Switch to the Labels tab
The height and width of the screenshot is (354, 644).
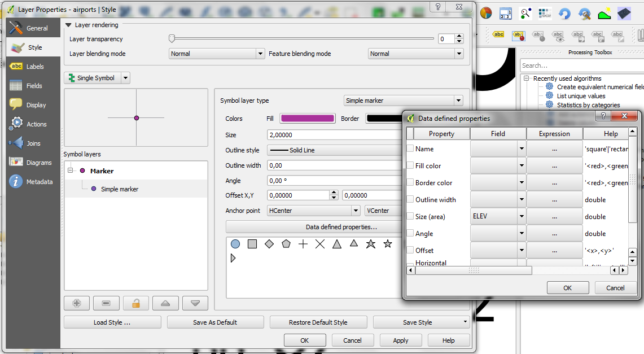pyautogui.click(x=34, y=67)
